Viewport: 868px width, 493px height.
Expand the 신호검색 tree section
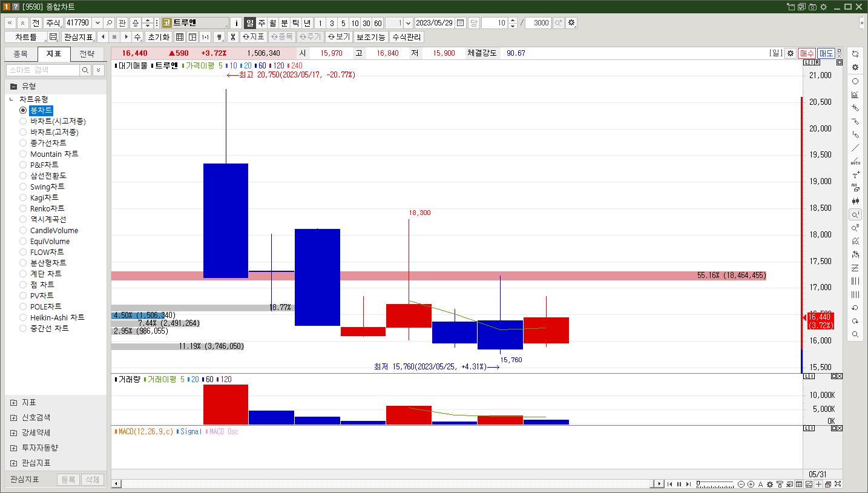tap(13, 417)
